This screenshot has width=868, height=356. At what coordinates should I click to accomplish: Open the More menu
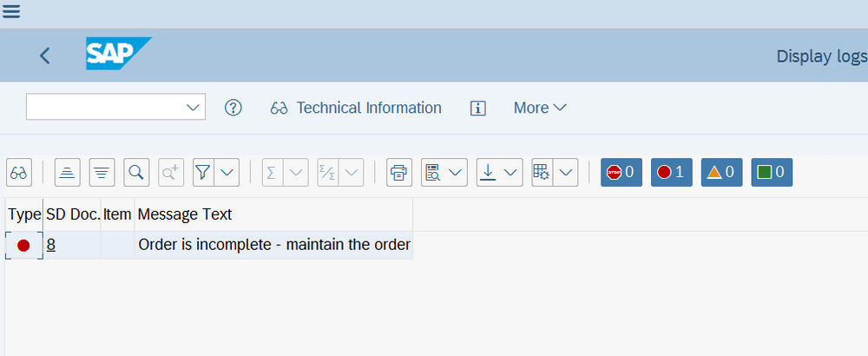(540, 108)
